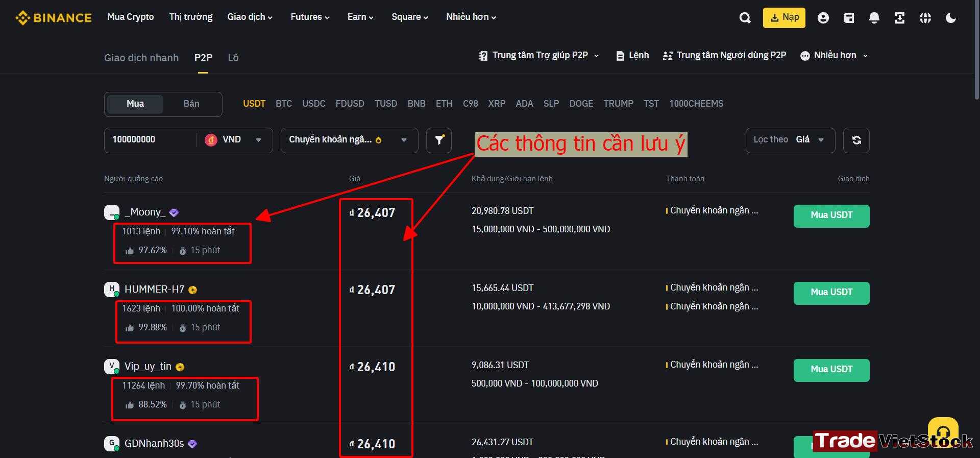Click the download app scan icon
Viewport: 980px width, 458px height.
pos(900,18)
